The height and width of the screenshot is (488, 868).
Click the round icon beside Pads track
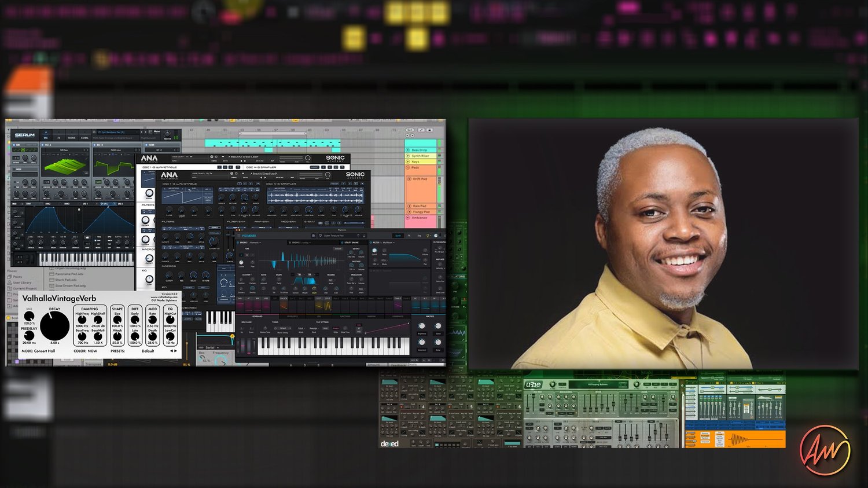click(408, 167)
